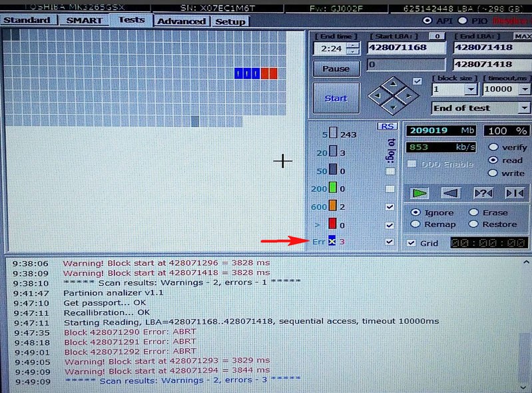Click the RS reset statistics button
The width and height of the screenshot is (532, 393).
(386, 126)
